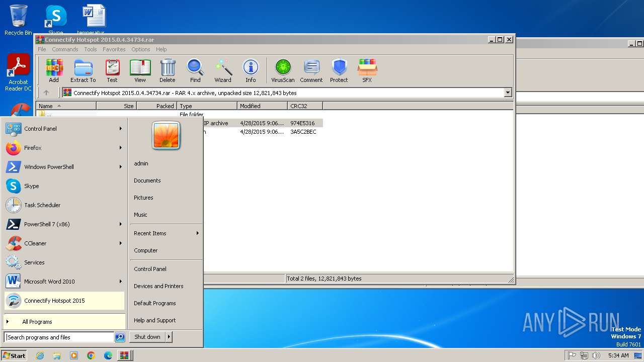Expand the archive path dropdown

pos(508,93)
